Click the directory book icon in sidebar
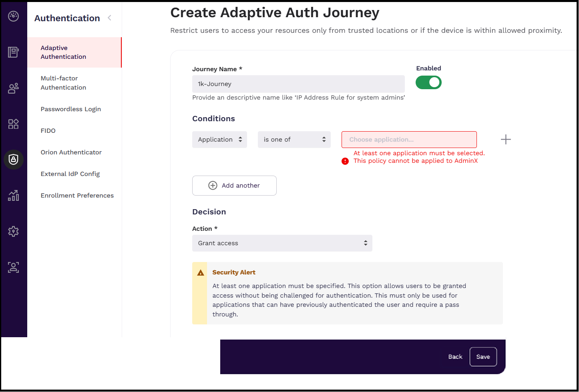 click(14, 52)
